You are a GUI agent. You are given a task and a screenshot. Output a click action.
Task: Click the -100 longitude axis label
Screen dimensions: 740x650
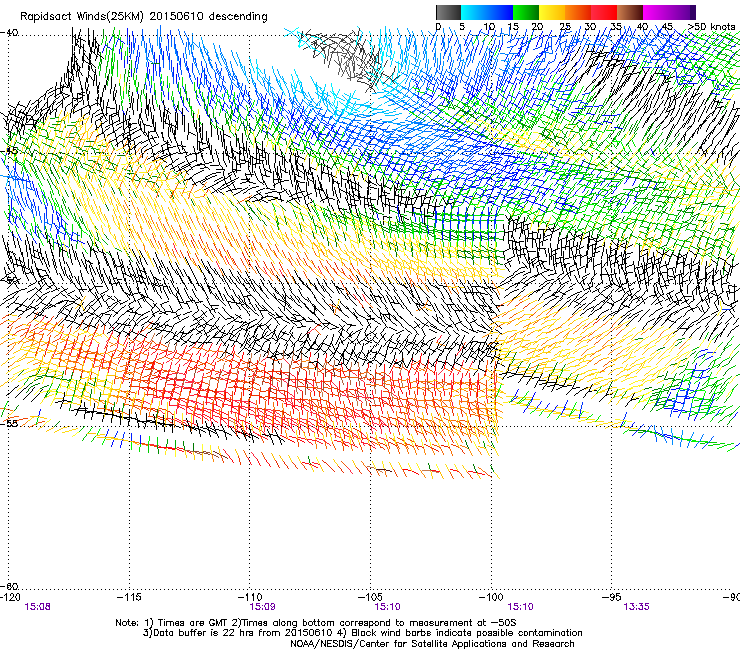click(x=491, y=597)
